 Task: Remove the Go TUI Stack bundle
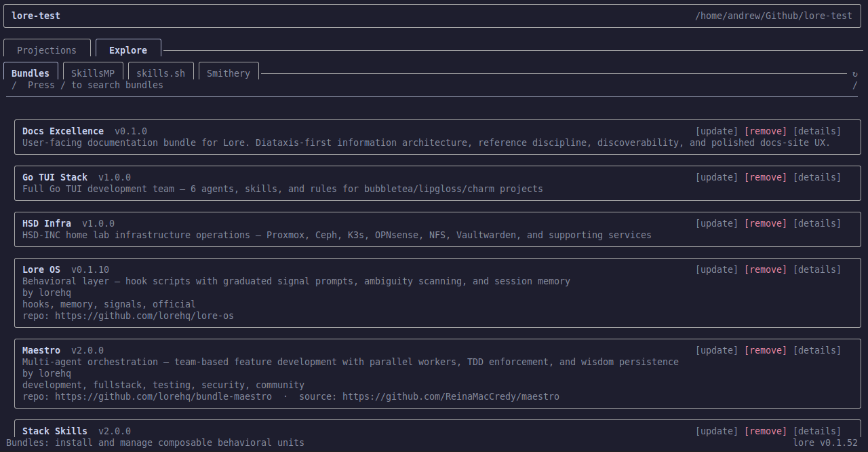pos(765,177)
